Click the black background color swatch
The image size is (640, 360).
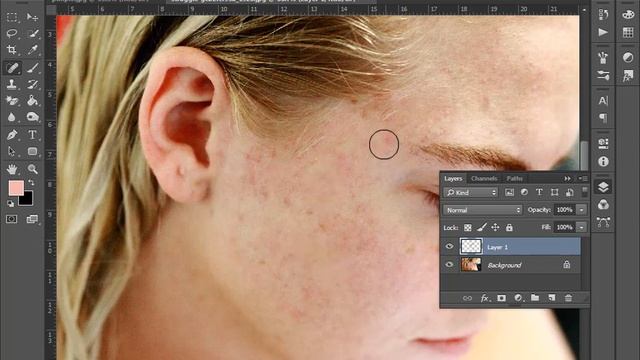coord(27,199)
